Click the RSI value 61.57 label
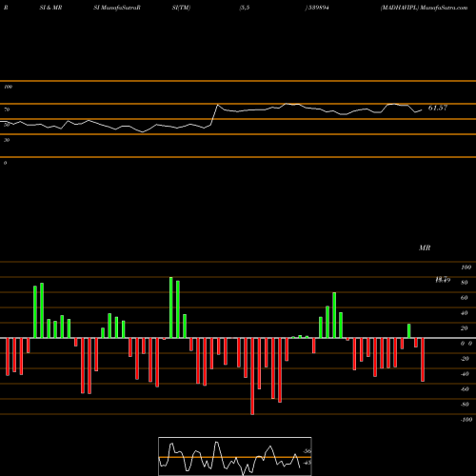This screenshot has height=476, width=476. pos(438,108)
